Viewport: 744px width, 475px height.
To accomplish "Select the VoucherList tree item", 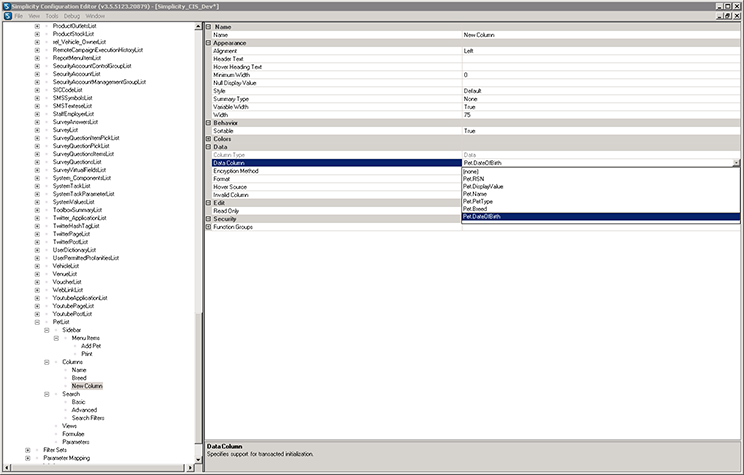I will click(67, 282).
